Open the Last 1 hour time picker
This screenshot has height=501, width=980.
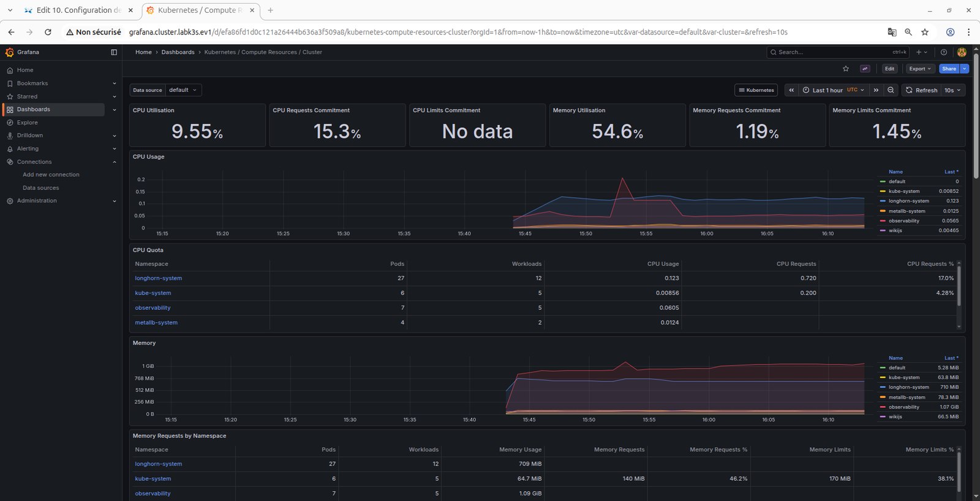pyautogui.click(x=833, y=90)
